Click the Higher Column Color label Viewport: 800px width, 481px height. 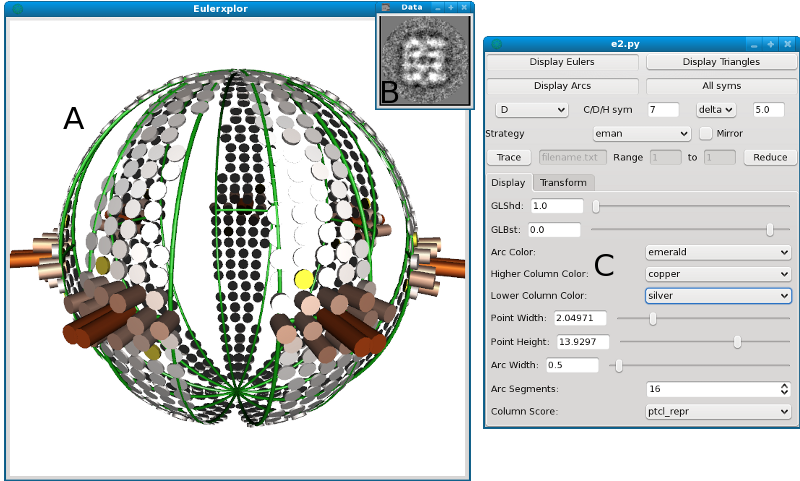click(x=539, y=274)
